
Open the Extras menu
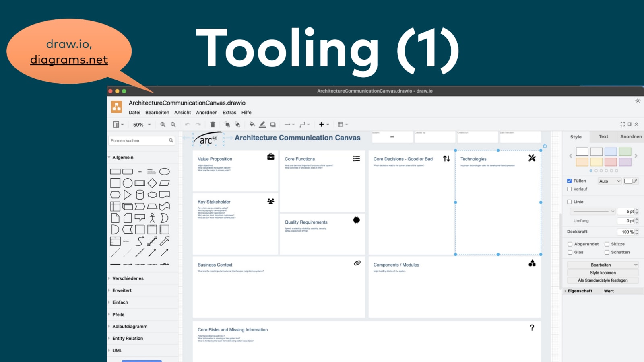[x=229, y=113]
